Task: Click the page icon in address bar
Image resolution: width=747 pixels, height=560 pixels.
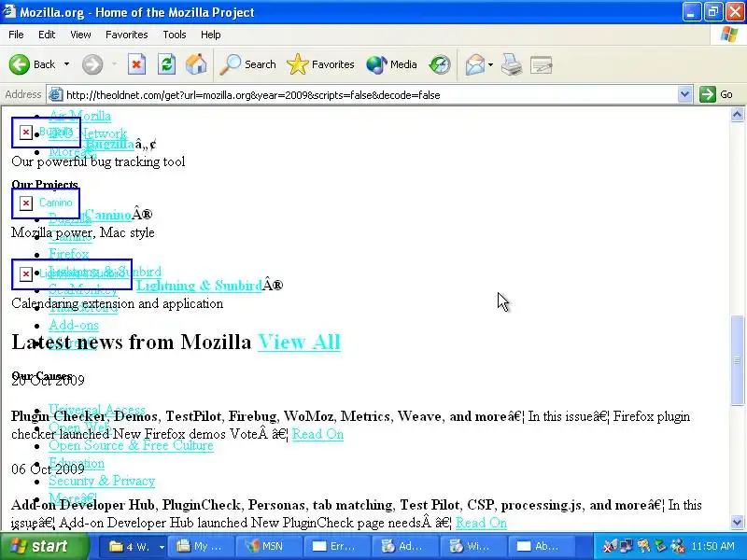Action: [56, 95]
